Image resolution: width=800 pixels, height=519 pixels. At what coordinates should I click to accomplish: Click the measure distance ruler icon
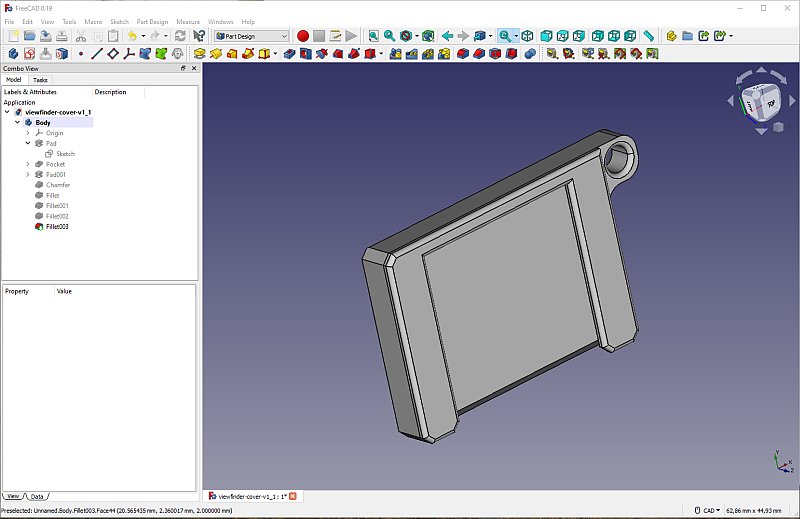click(648, 36)
